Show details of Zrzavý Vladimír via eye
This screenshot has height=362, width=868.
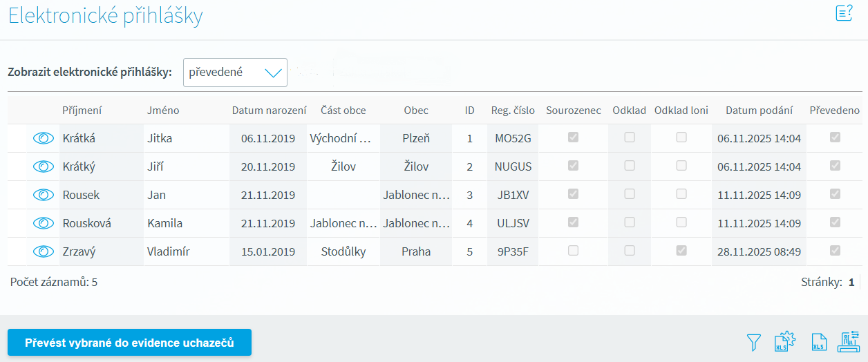click(44, 251)
